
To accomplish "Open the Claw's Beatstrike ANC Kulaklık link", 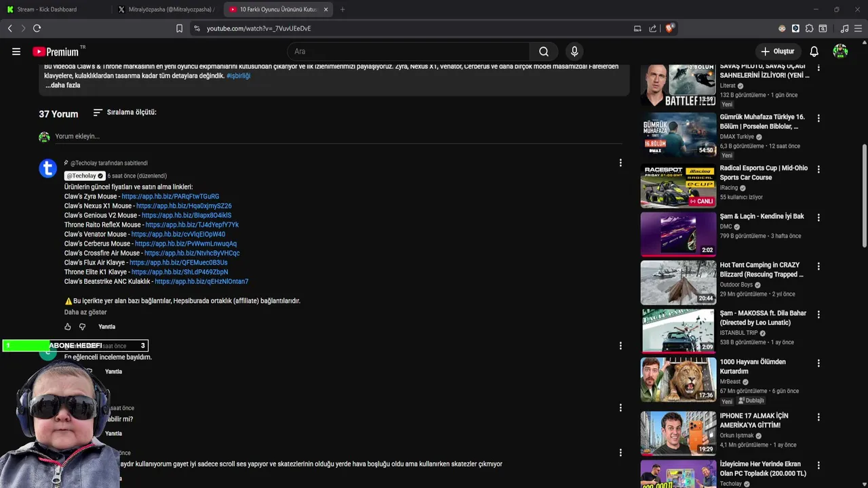I will [201, 282].
